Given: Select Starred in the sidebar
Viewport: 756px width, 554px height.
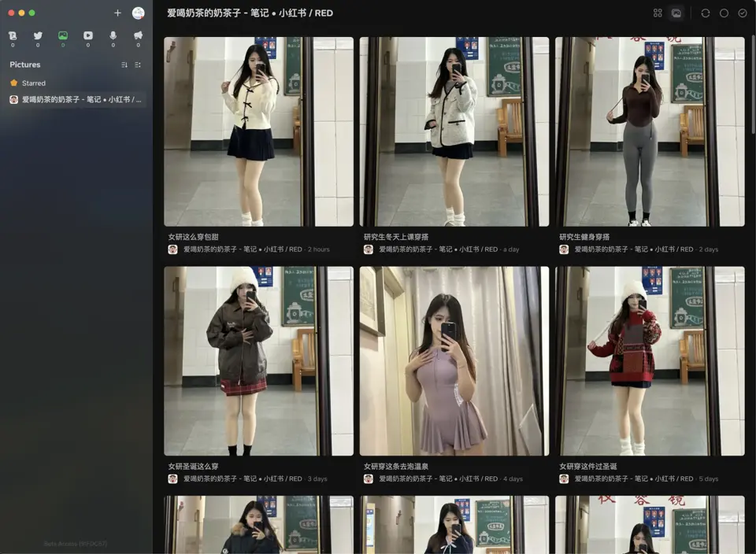Looking at the screenshot, I should pos(34,83).
